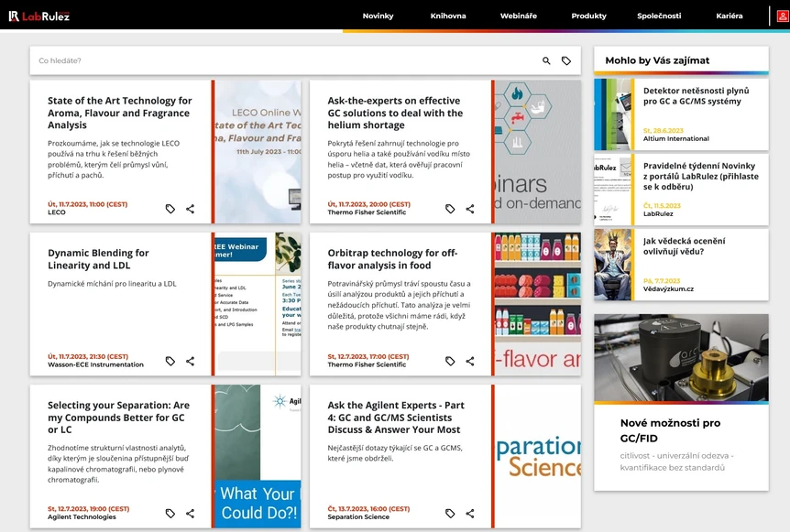790x532 pixels.
Task: Click the GC/FID instrument photo
Action: click(x=681, y=358)
